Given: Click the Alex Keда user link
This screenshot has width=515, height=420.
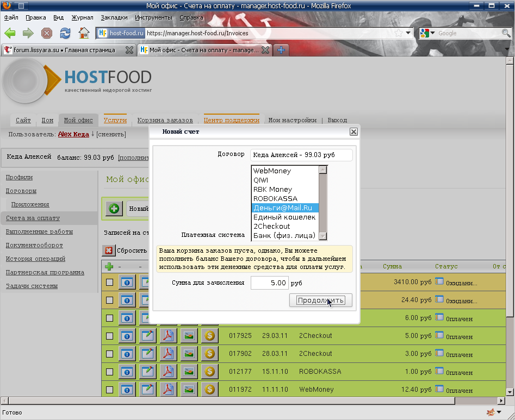Looking at the screenshot, I should point(73,134).
